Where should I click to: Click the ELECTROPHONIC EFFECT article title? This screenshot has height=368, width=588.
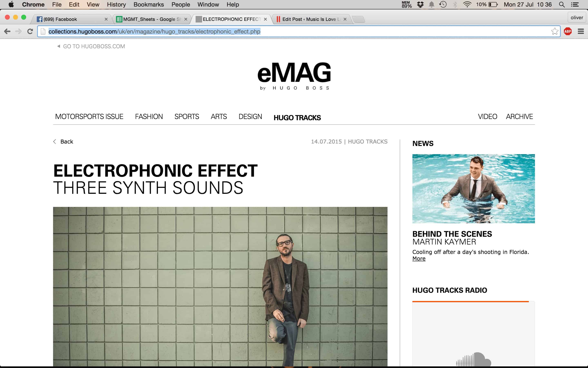156,171
